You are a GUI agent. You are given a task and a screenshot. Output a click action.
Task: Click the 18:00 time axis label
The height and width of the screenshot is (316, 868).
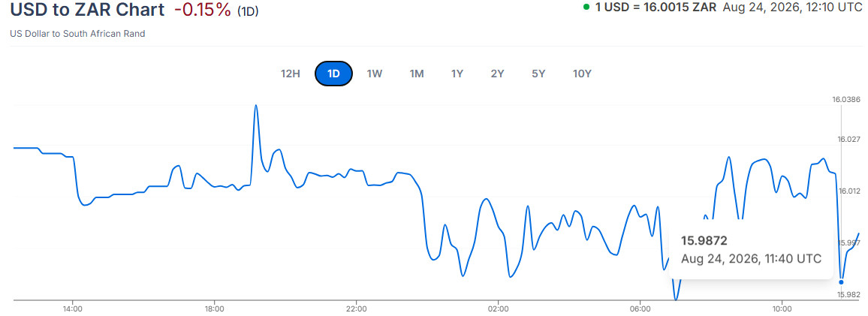(x=214, y=308)
